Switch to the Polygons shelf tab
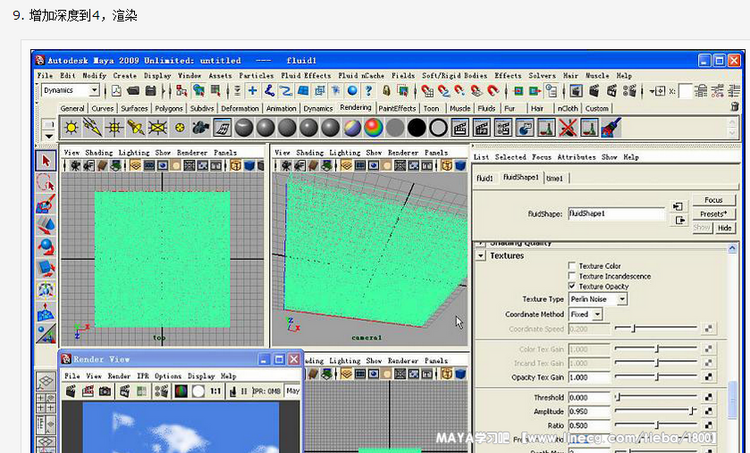The height and width of the screenshot is (453, 750). click(x=169, y=109)
